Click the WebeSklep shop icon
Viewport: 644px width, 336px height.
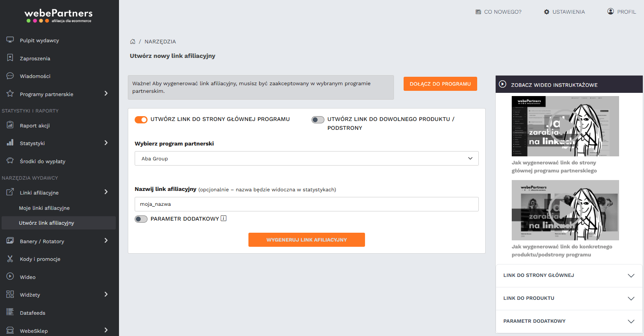tap(10, 330)
